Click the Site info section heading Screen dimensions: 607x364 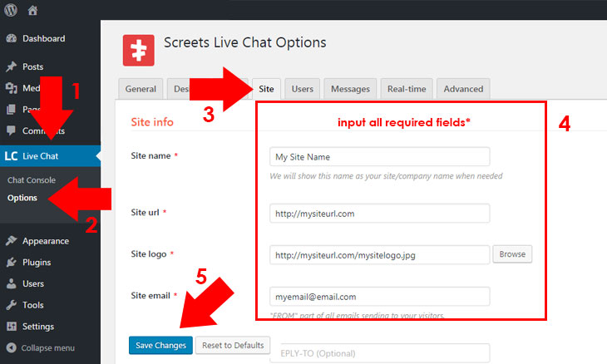point(152,122)
